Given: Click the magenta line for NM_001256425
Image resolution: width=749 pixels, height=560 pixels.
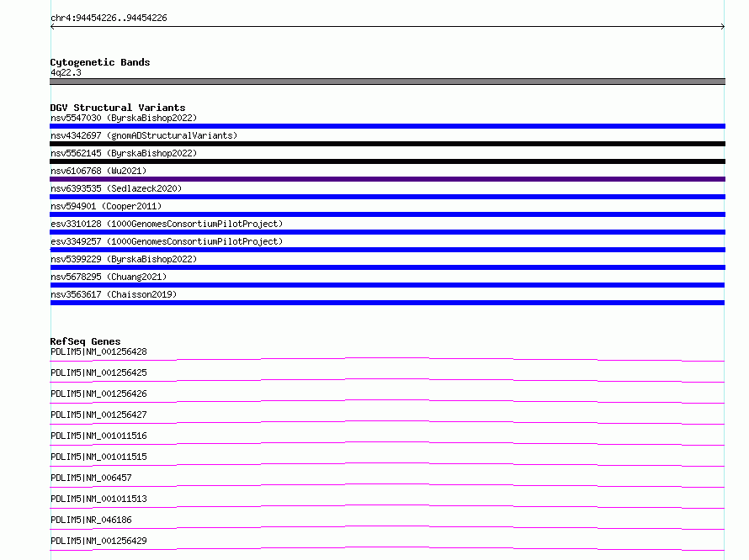Looking at the screenshot, I should (387, 381).
